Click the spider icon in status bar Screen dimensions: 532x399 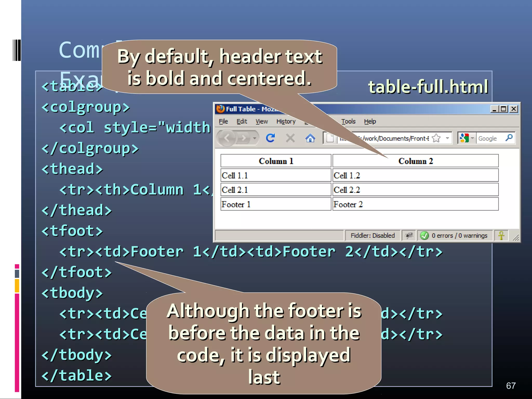[409, 236]
